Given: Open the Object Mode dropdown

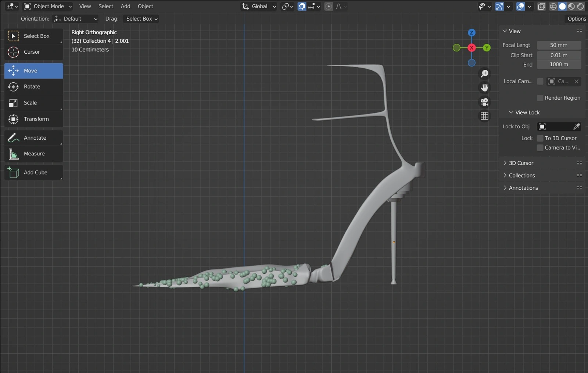Looking at the screenshot, I should tap(48, 6).
